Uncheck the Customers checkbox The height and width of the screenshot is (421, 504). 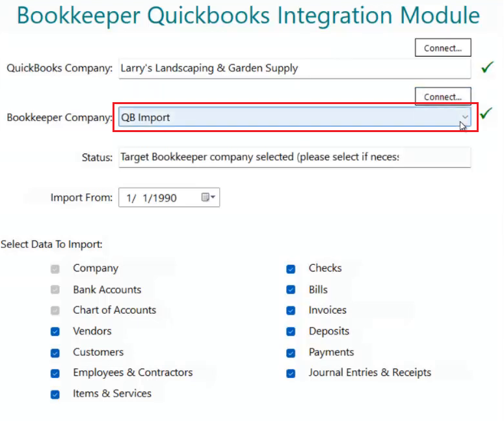(x=55, y=353)
